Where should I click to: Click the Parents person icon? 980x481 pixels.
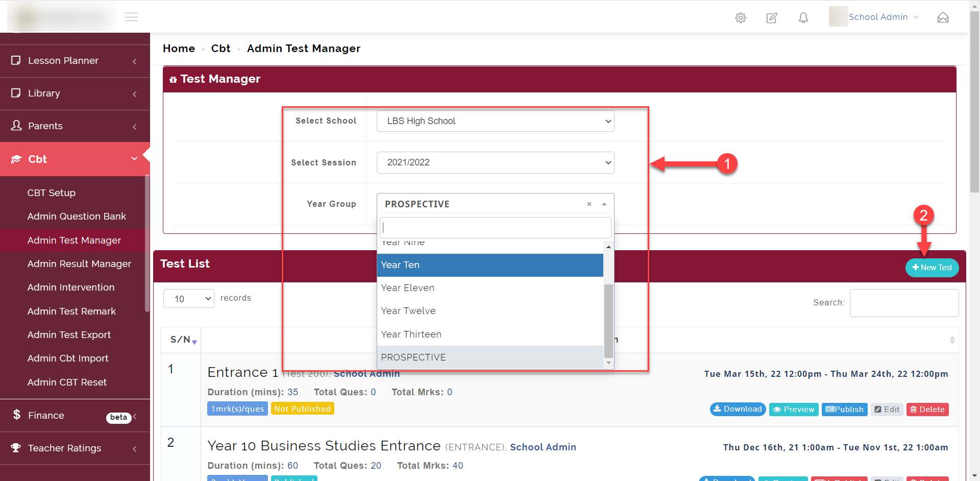tap(16, 125)
